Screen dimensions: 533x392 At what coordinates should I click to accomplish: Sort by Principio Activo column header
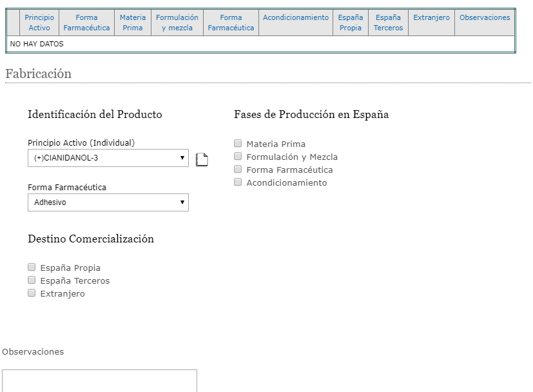click(x=39, y=23)
